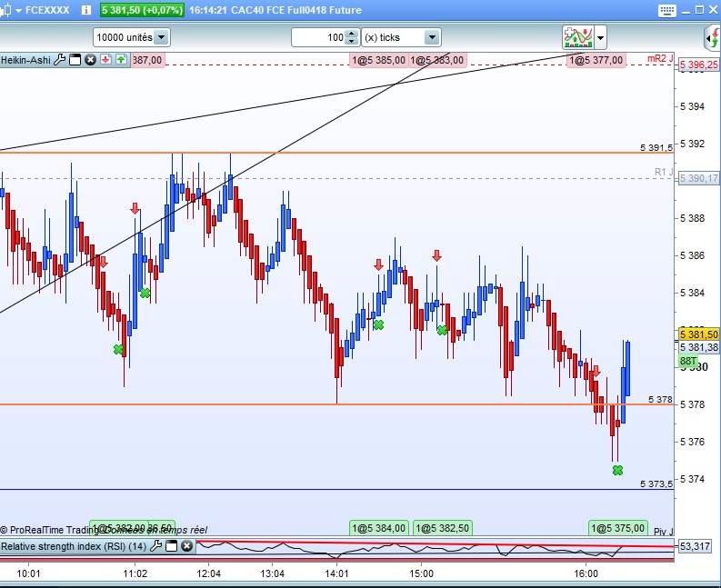Image resolution: width=721 pixels, height=588 pixels.
Task: Select the Heikin-Ashi panel label
Action: pos(25,60)
